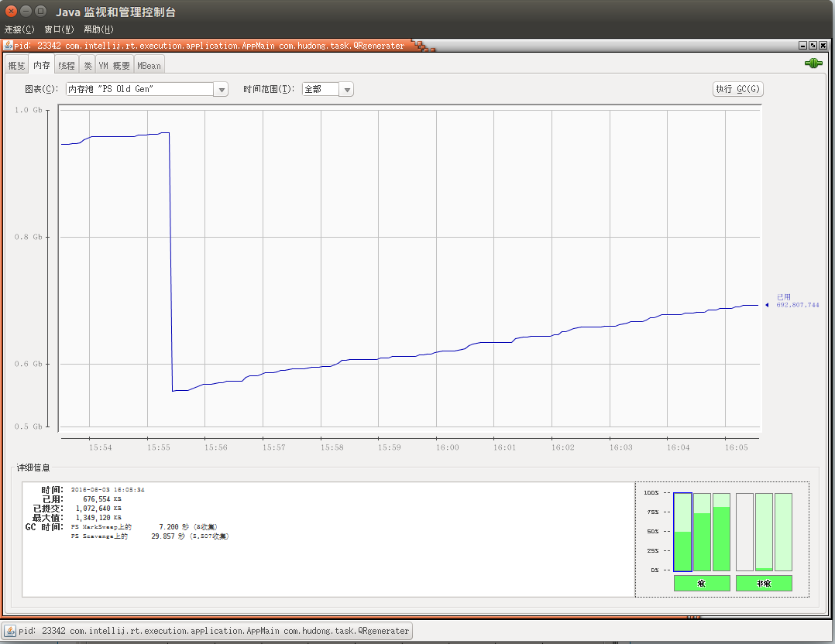835x644 pixels.
Task: Maximize the internal JConsole frame
Action: click(813, 45)
